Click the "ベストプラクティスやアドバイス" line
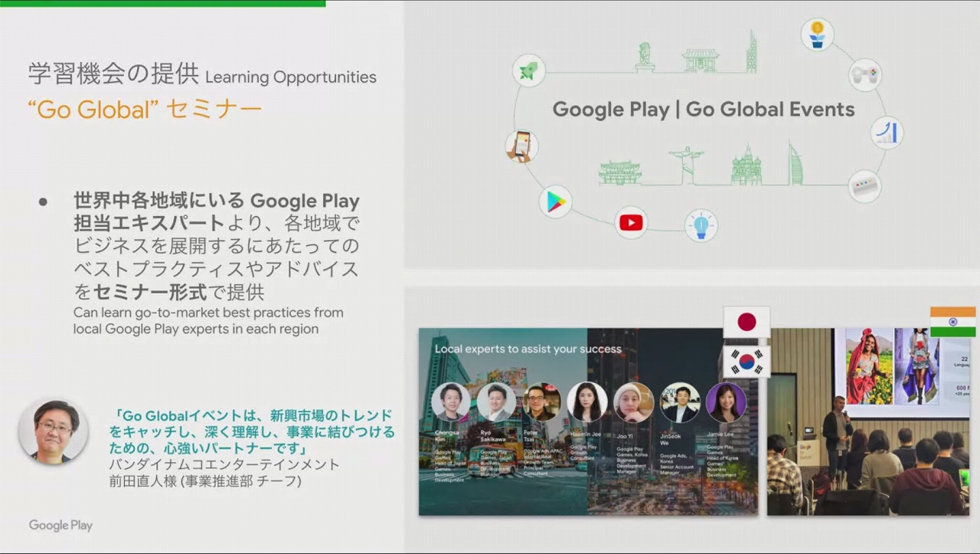980x554 pixels. click(216, 269)
